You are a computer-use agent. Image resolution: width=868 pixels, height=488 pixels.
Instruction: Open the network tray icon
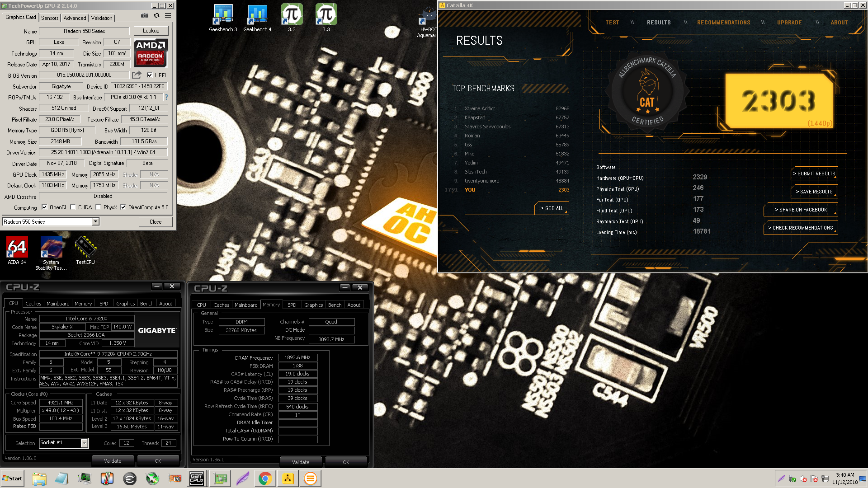(825, 479)
